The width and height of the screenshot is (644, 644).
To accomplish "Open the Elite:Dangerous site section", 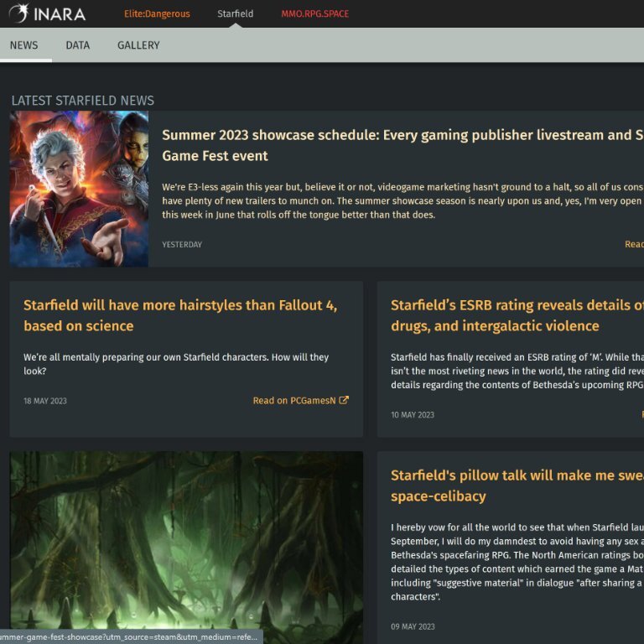I will point(157,14).
